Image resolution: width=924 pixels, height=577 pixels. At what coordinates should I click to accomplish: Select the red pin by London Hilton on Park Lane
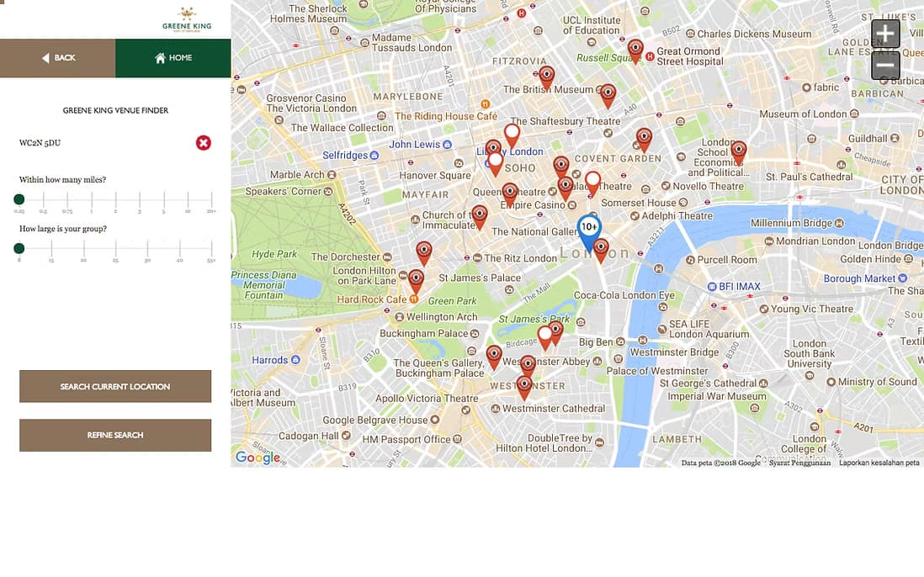click(416, 282)
